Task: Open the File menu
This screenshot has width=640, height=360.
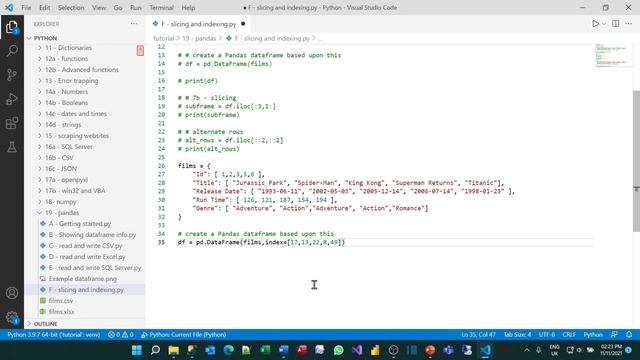Action: point(26,7)
